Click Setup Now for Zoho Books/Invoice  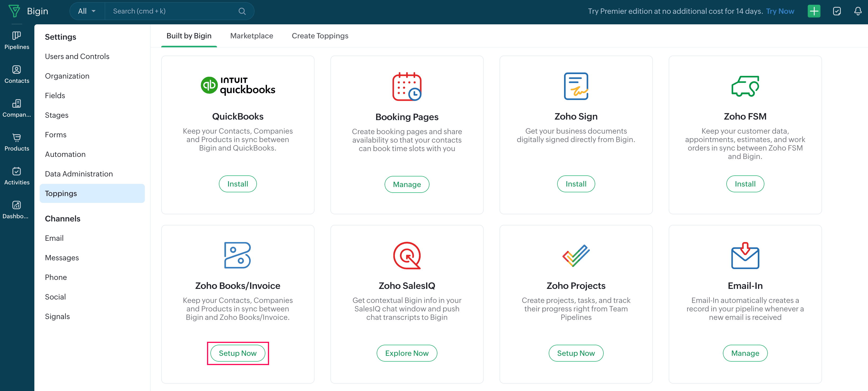[238, 353]
